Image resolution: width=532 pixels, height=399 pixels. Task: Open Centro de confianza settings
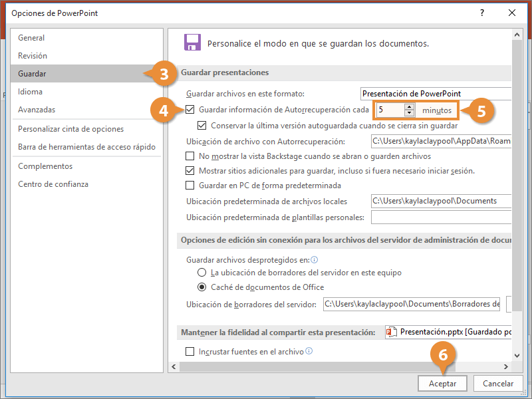point(53,184)
